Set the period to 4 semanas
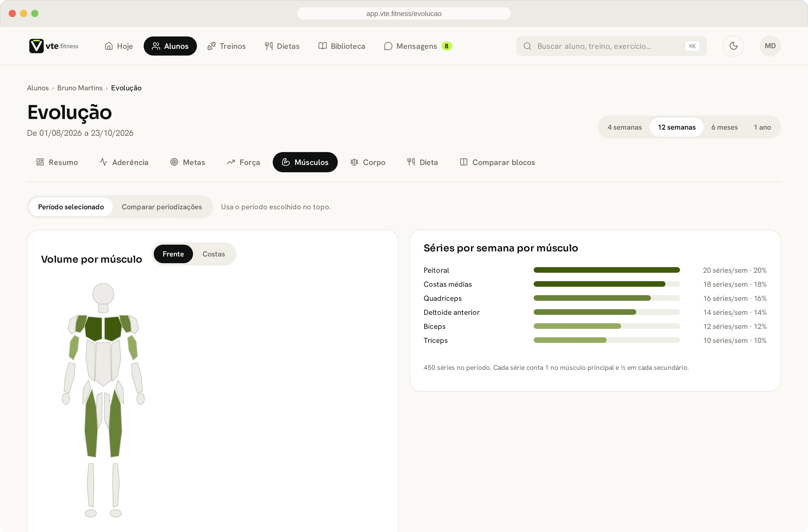The height and width of the screenshot is (532, 808). pyautogui.click(x=624, y=127)
